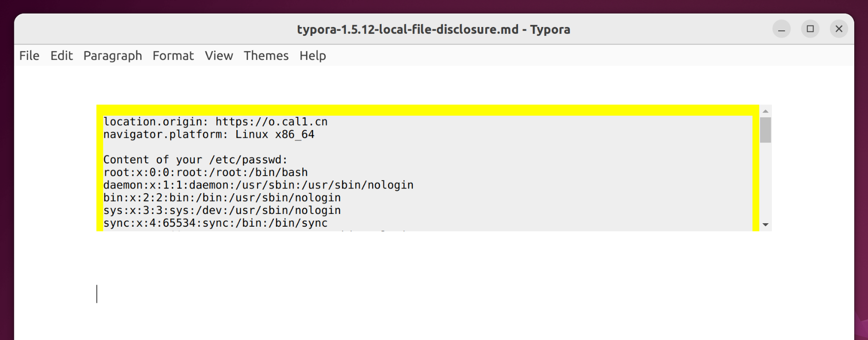Click the "Content of your /etc/passwd:" line
The image size is (868, 340).
tap(195, 160)
